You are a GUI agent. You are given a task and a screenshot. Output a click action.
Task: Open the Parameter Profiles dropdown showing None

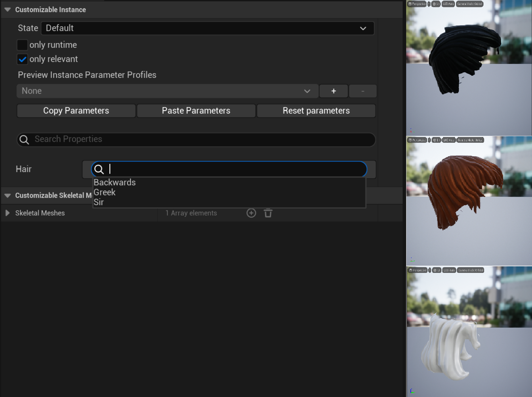[x=167, y=91]
